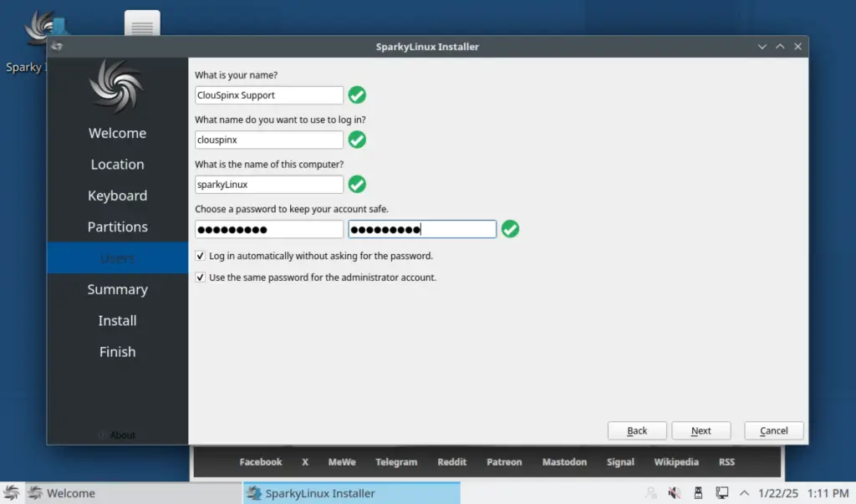Screen dimensions: 856x504
Task: Disable automatic login without password
Action: tap(200, 256)
